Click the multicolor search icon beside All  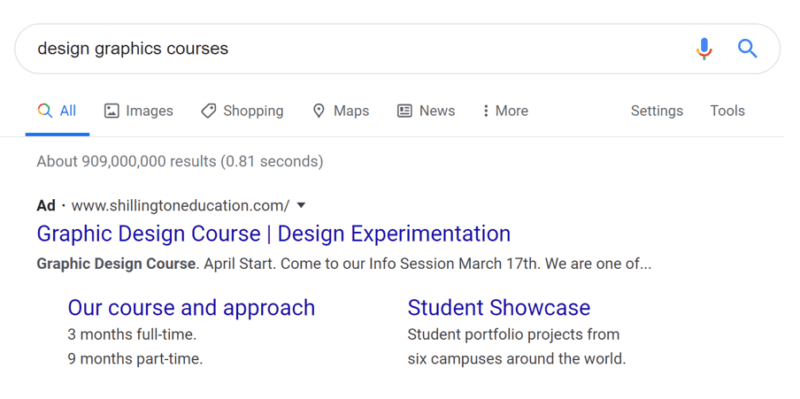point(45,111)
